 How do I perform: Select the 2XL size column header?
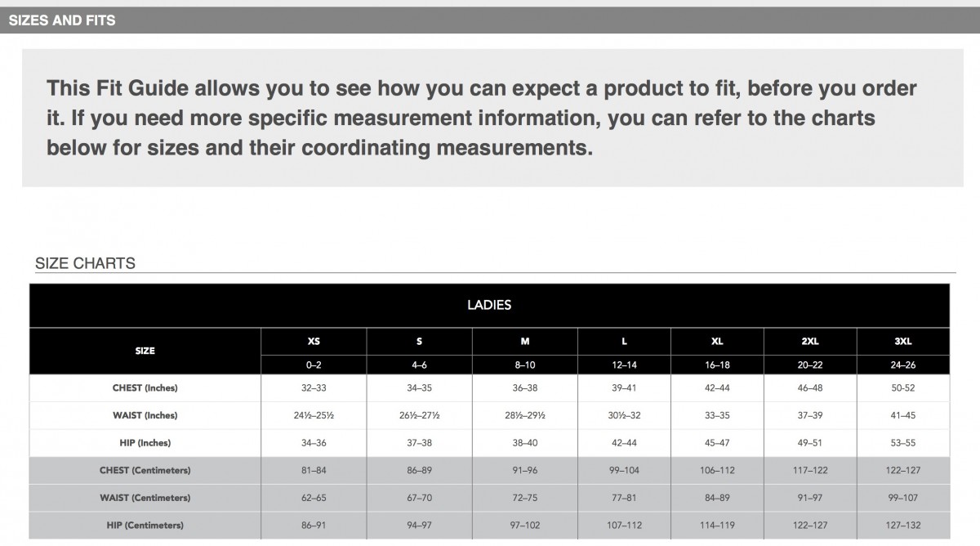(810, 342)
